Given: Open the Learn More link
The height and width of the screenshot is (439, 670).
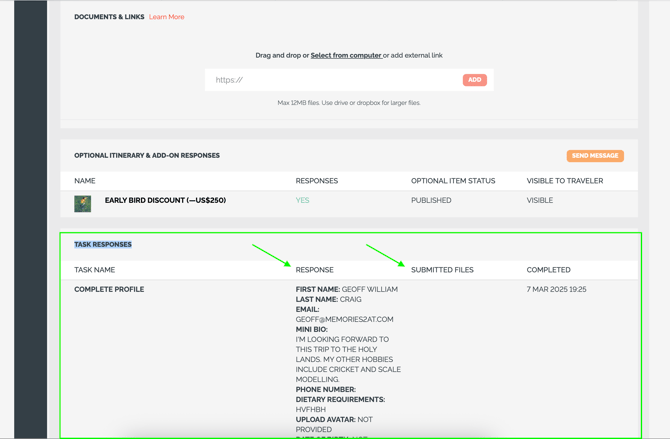Looking at the screenshot, I should [166, 17].
